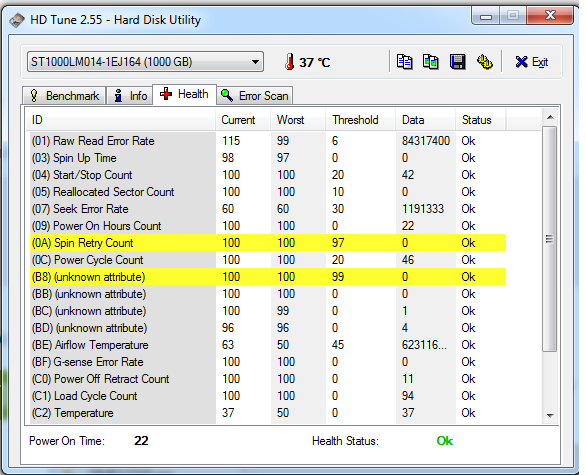586x475 pixels.
Task: Open the Error Scan tab
Action: [255, 96]
